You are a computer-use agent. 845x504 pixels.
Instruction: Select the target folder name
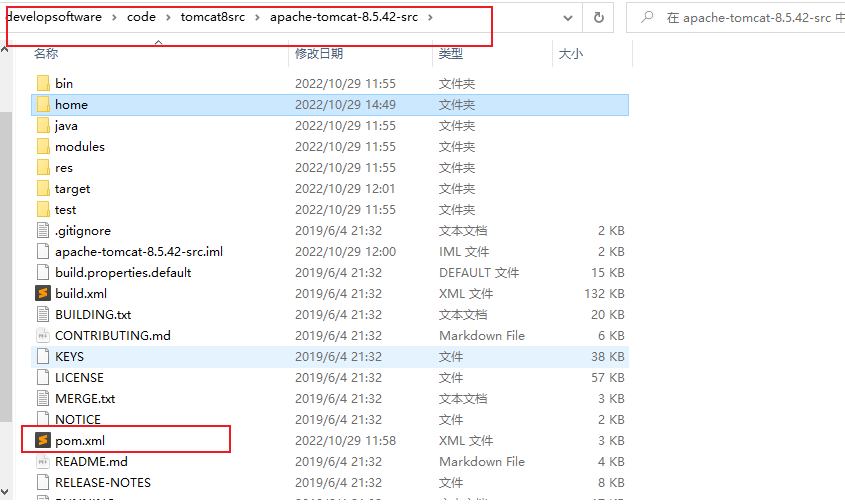coord(72,189)
